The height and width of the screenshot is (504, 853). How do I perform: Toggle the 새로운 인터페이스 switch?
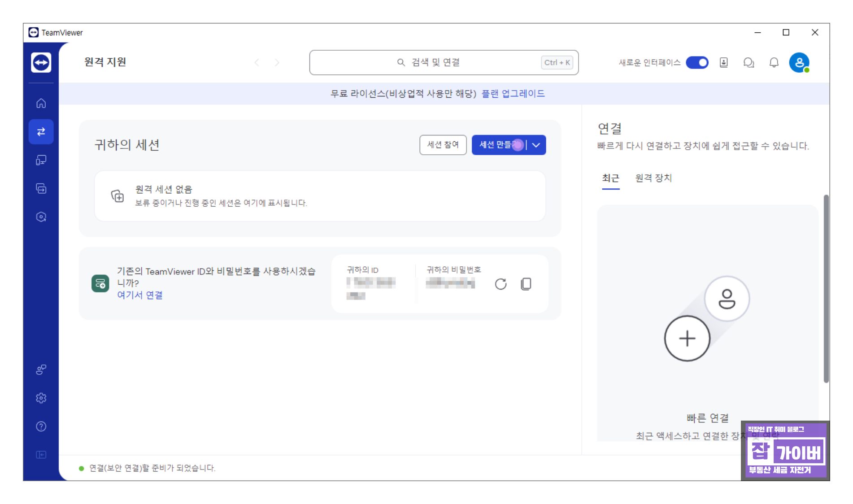[x=697, y=62]
